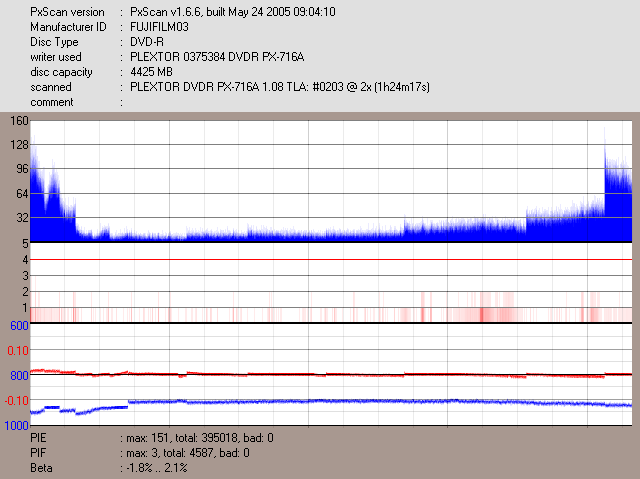
Task: Select the 'PxScan v1.6.6, built May 24 2005 09:04:10' text
Action: [233, 12]
